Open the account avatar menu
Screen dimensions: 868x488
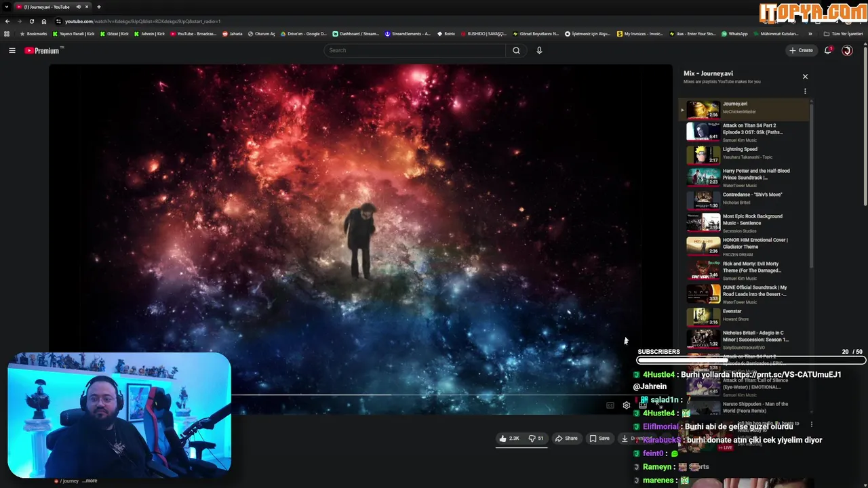pyautogui.click(x=847, y=50)
